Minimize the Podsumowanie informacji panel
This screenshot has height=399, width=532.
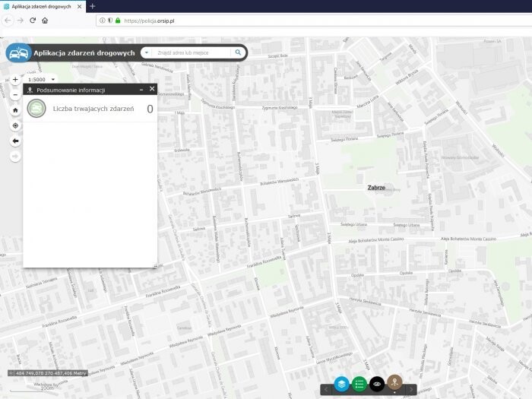click(141, 89)
